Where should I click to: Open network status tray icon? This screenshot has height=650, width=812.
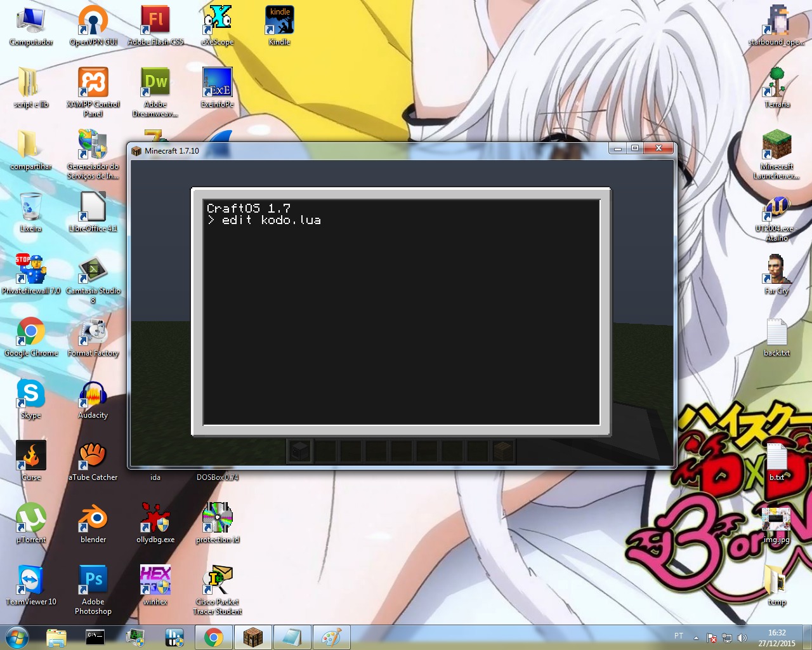pos(727,638)
